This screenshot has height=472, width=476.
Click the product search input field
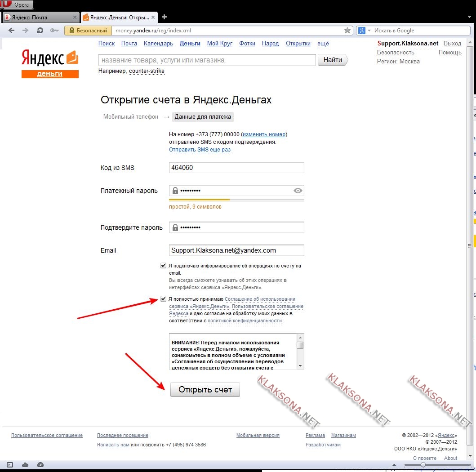pos(207,60)
